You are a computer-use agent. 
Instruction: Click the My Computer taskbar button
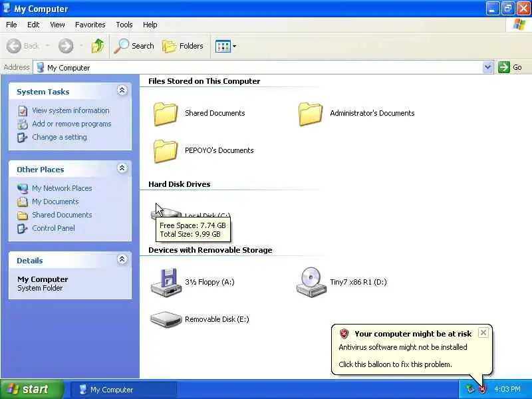pyautogui.click(x=124, y=390)
